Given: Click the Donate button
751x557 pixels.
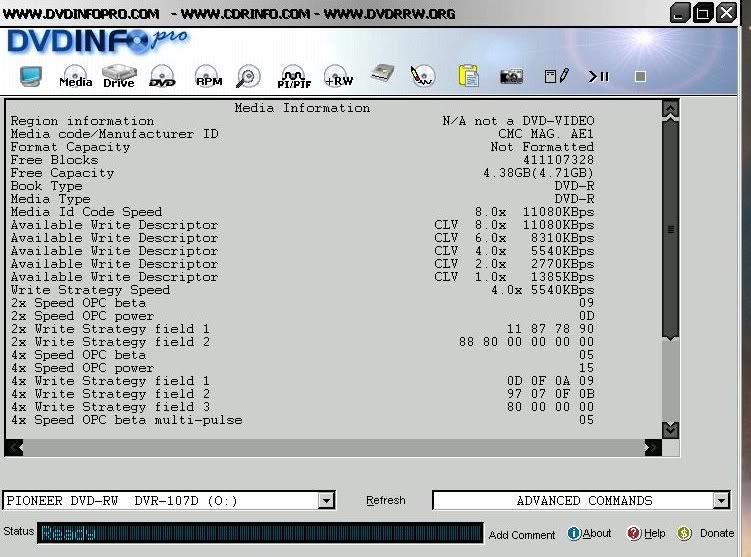Looking at the screenshot, I should click(x=705, y=534).
